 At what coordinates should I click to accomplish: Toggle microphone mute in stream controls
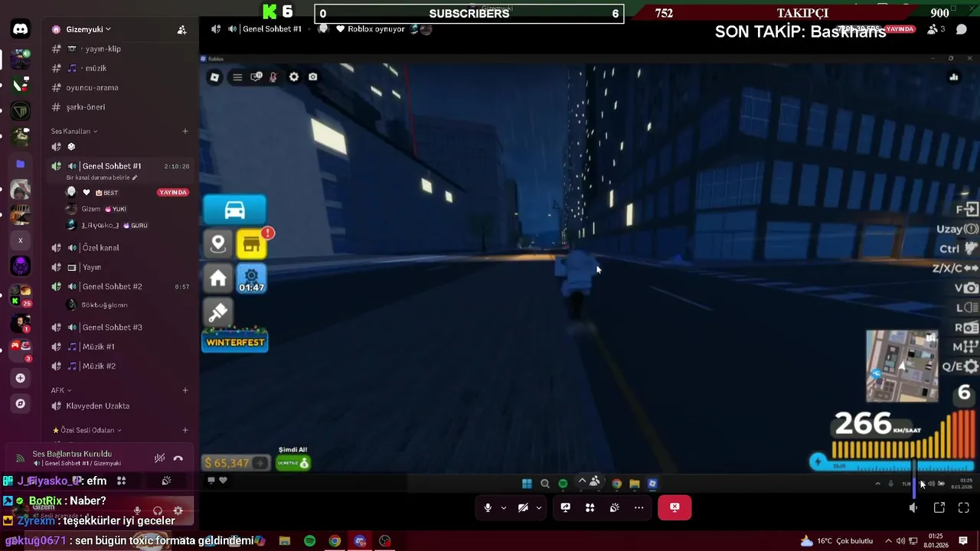coord(488,507)
